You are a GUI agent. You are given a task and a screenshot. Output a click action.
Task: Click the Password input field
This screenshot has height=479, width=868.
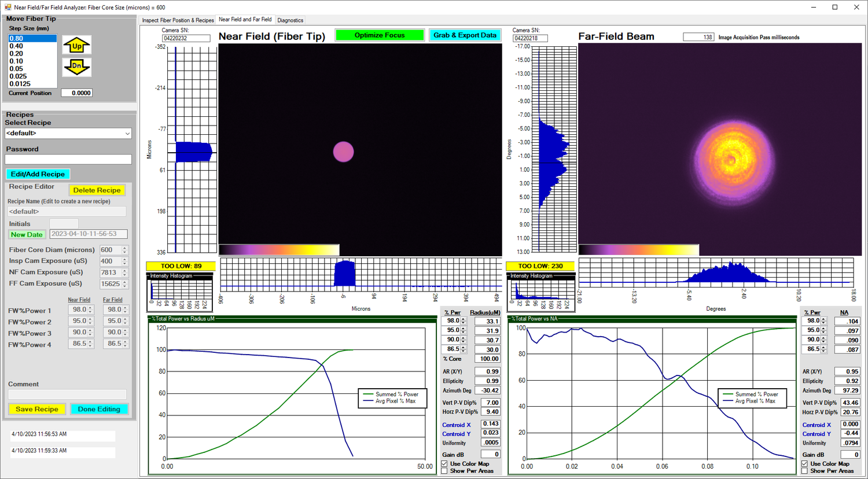[68, 159]
